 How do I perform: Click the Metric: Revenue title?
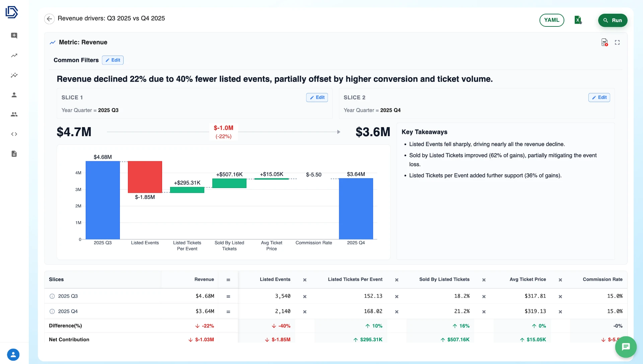point(83,42)
